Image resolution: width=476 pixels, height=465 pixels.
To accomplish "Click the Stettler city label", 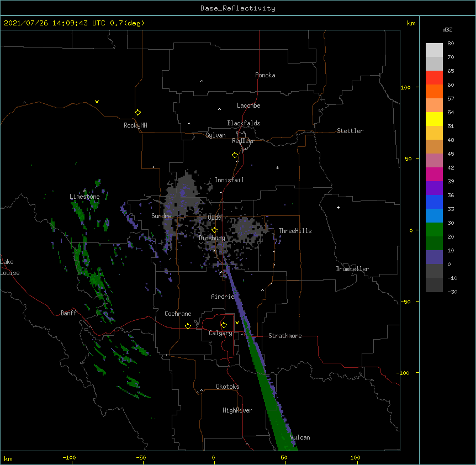I will pyautogui.click(x=350, y=131).
